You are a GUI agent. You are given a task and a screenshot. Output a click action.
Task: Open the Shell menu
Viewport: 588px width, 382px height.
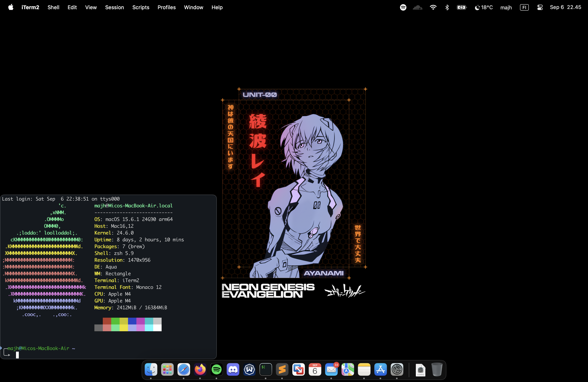tap(53, 7)
